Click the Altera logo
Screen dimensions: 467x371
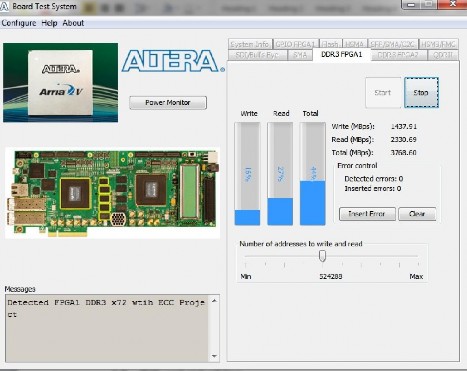(173, 61)
